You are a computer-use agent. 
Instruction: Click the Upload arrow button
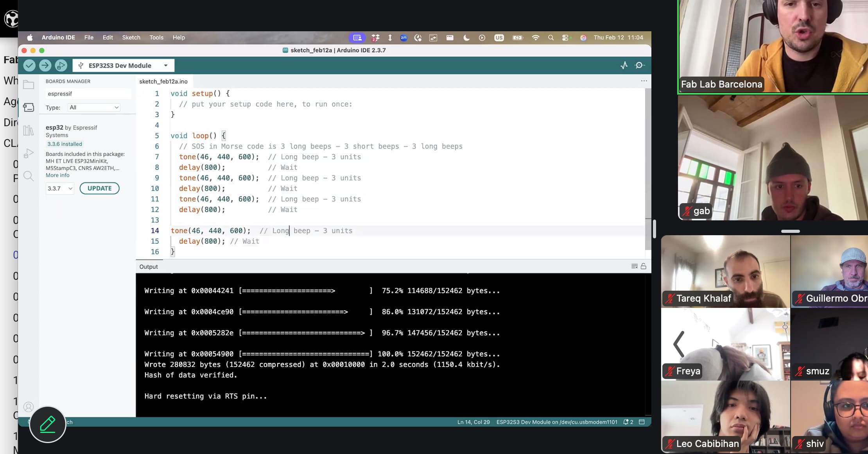pyautogui.click(x=45, y=65)
